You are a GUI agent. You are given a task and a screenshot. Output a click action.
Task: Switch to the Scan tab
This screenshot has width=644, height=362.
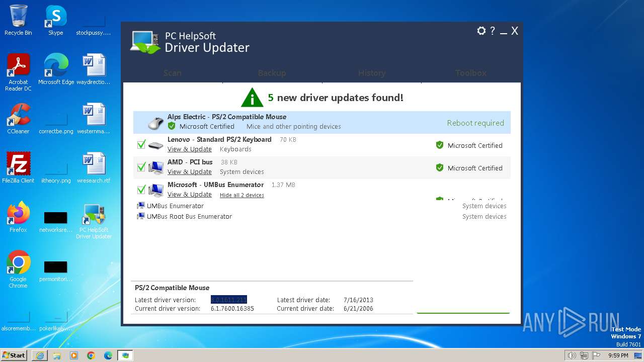173,73
